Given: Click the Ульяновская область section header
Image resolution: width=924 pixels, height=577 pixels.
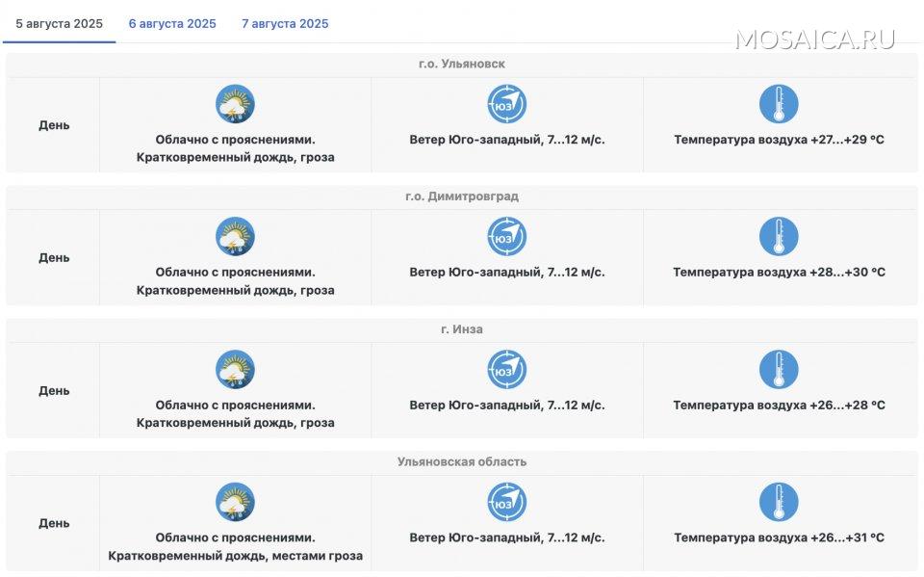Looking at the screenshot, I should coord(461,461).
